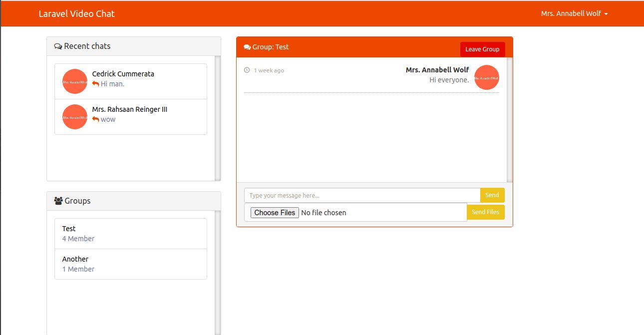Viewport: 644px width, 335px height.
Task: Click the Groups panel heading
Action: point(134,201)
